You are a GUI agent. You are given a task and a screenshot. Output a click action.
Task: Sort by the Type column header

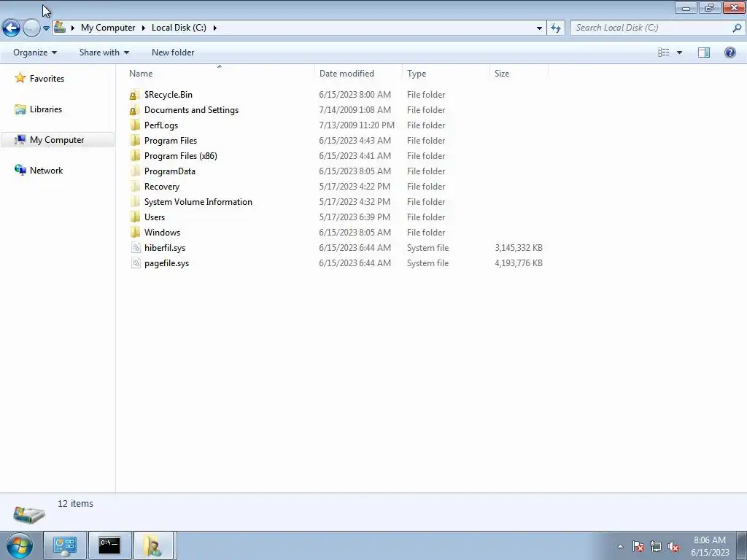pos(446,74)
